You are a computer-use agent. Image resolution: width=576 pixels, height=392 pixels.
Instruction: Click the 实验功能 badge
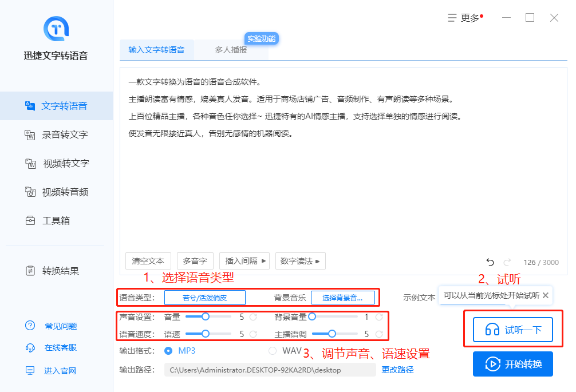262,38
